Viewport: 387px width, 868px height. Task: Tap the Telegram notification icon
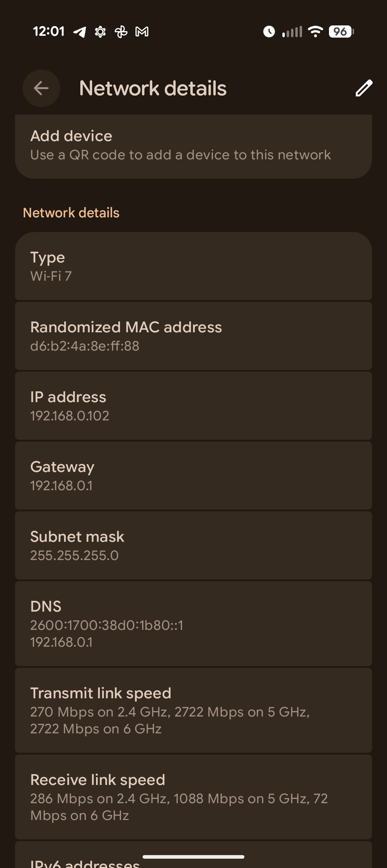click(x=80, y=32)
